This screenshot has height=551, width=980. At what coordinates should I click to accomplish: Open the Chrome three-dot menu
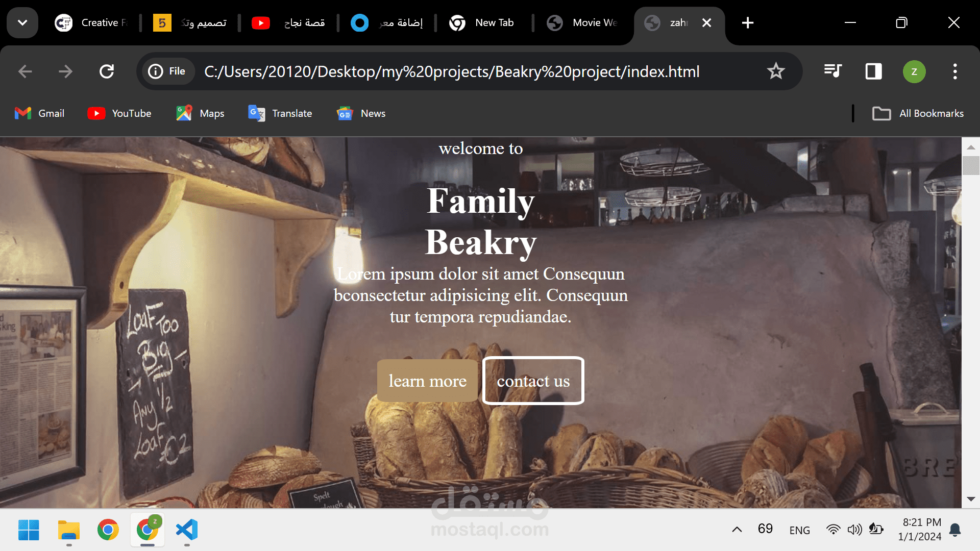tap(954, 71)
